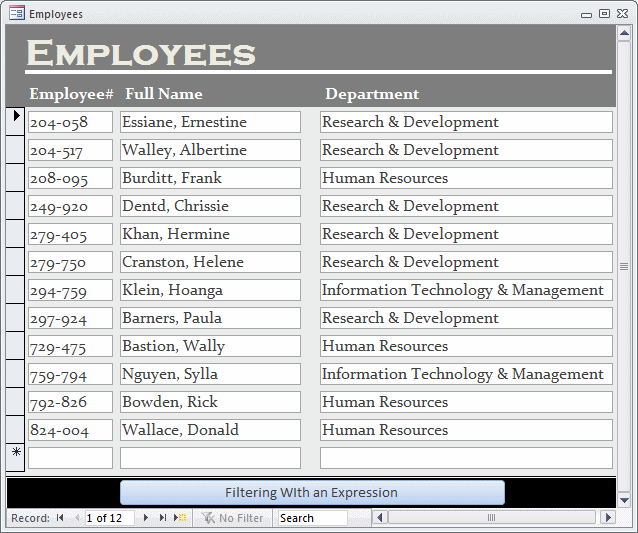Click employee number 294-759 field
Image resolution: width=638 pixels, height=533 pixels.
pos(70,290)
